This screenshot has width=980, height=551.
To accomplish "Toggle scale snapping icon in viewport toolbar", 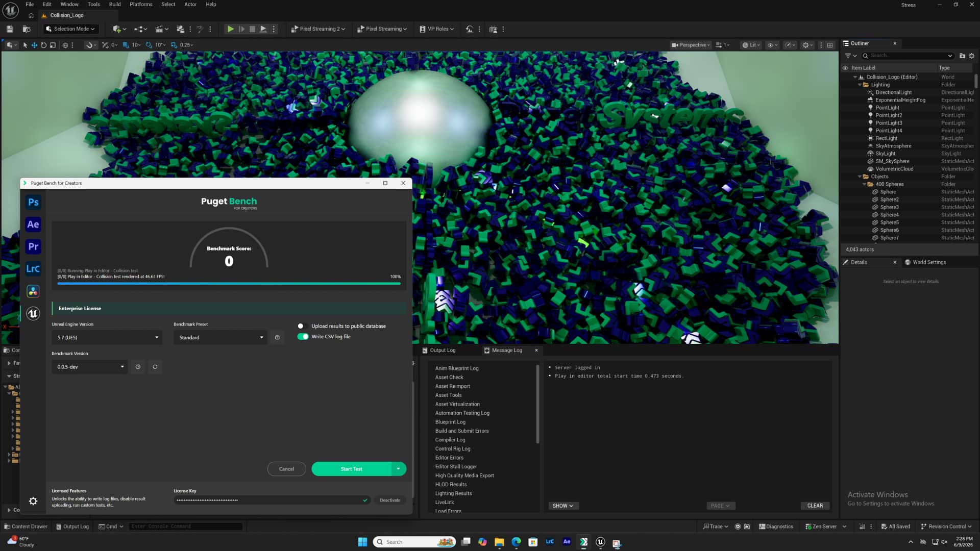I will 174,45.
